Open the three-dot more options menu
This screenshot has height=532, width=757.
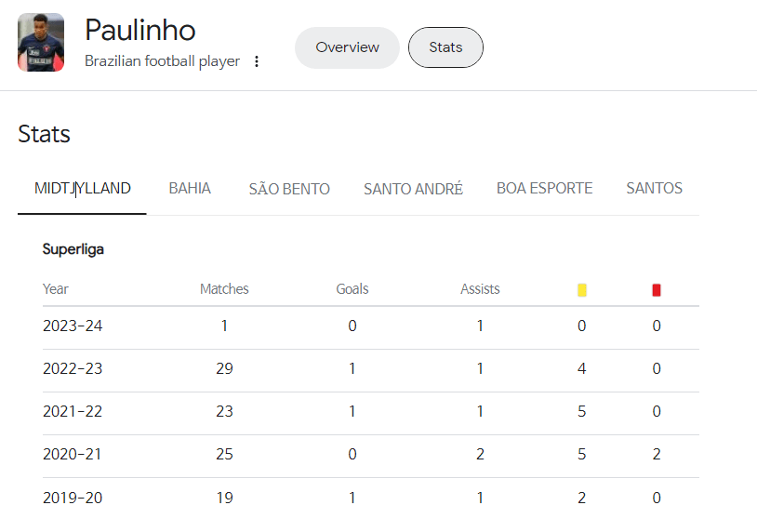tap(257, 61)
